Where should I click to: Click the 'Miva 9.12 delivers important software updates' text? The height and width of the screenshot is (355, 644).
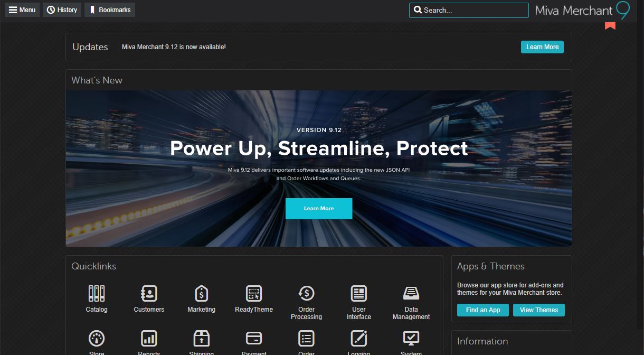(x=319, y=174)
